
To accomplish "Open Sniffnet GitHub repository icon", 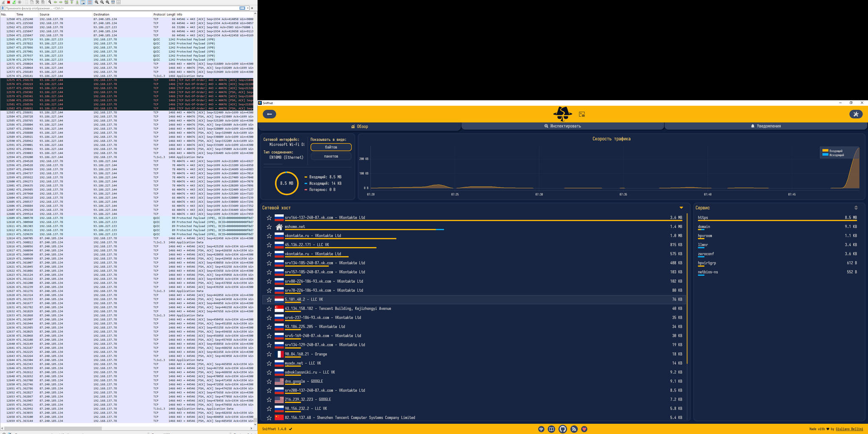I will pyautogui.click(x=562, y=429).
